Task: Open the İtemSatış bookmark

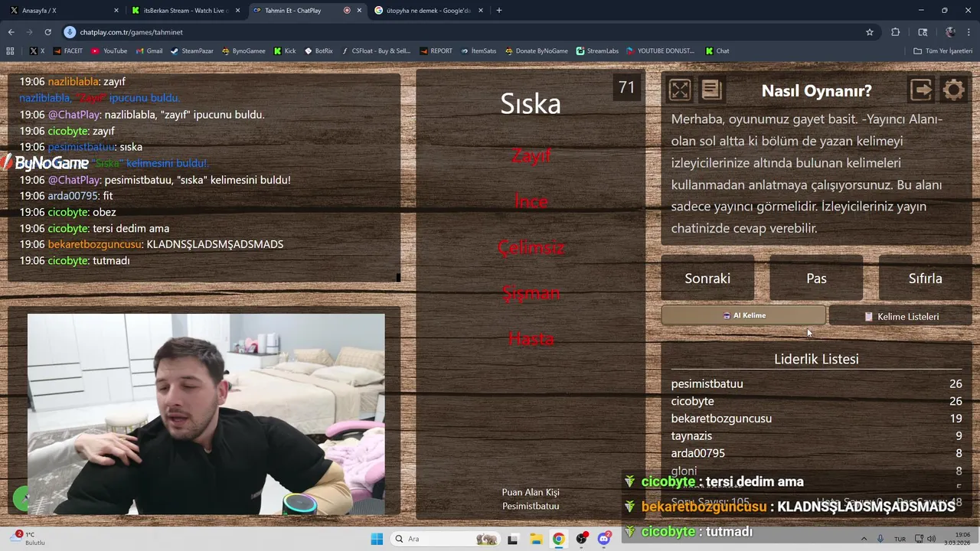Action: [x=479, y=51]
